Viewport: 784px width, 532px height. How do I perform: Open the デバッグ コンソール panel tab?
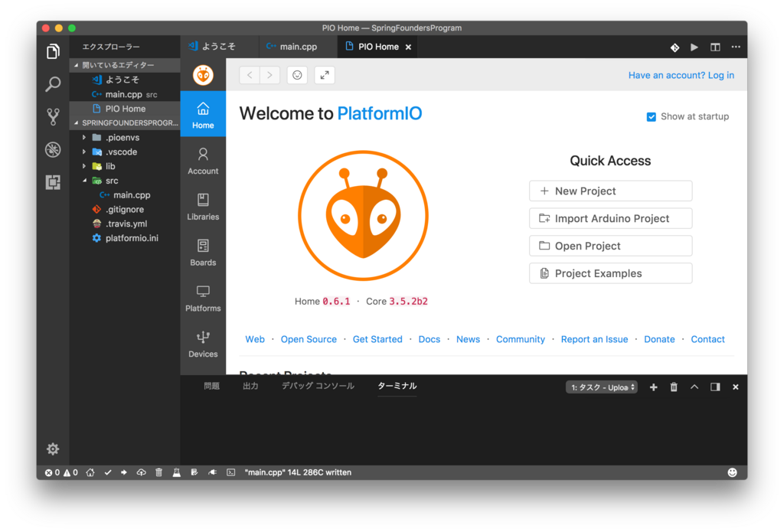(318, 386)
